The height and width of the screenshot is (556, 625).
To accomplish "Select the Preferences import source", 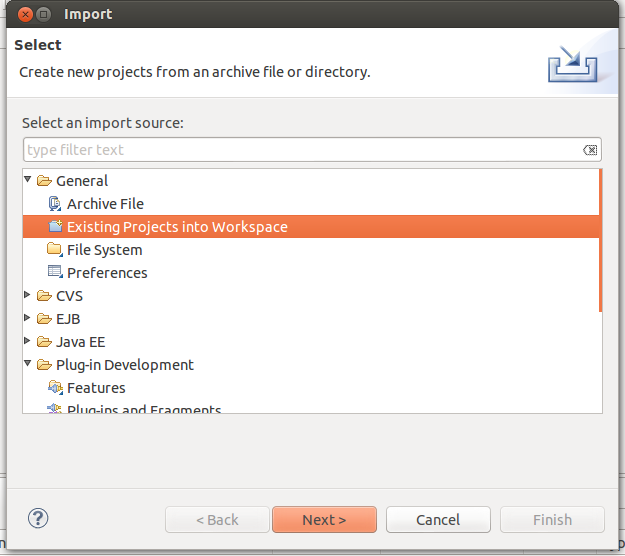I will point(107,273).
